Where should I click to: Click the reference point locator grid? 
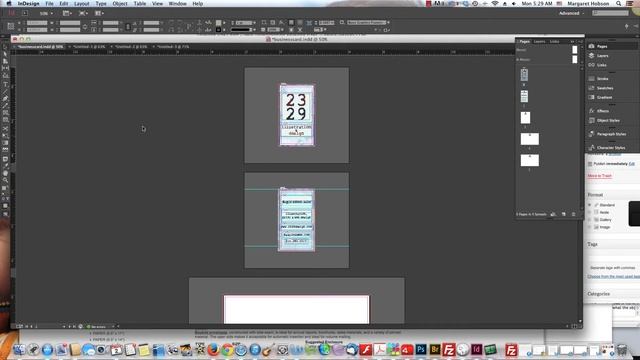click(11, 27)
